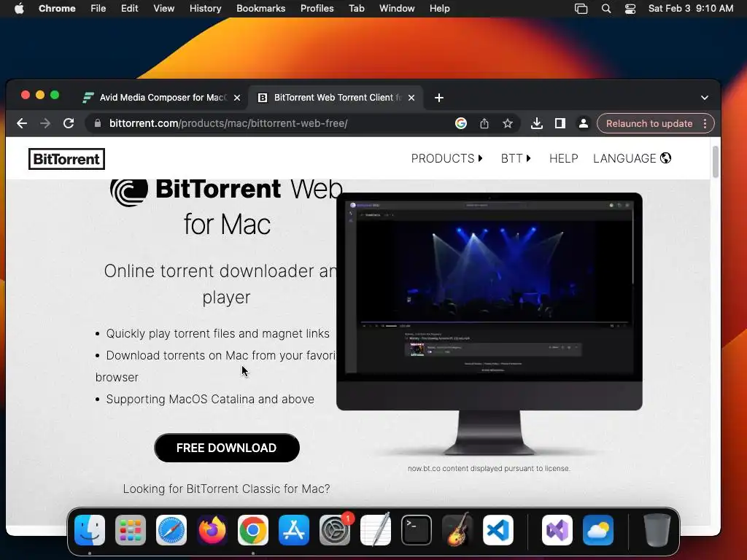Expand the PRODUCTS menu
The image size is (747, 560).
447,158
